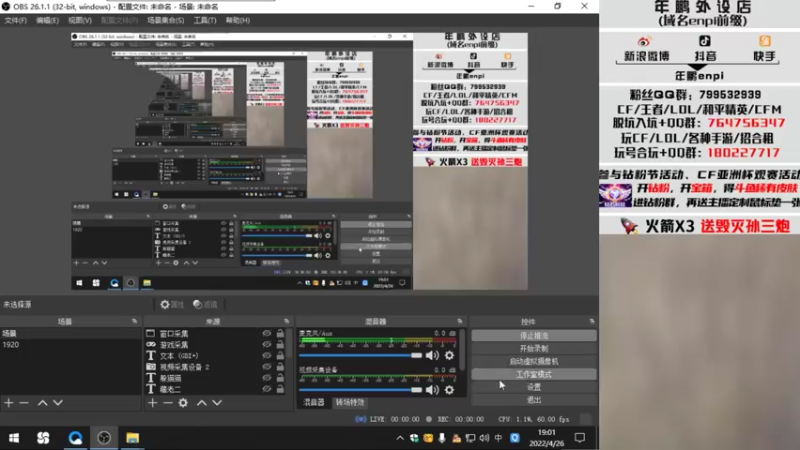Move the scene up in the scenes list

tap(42, 403)
